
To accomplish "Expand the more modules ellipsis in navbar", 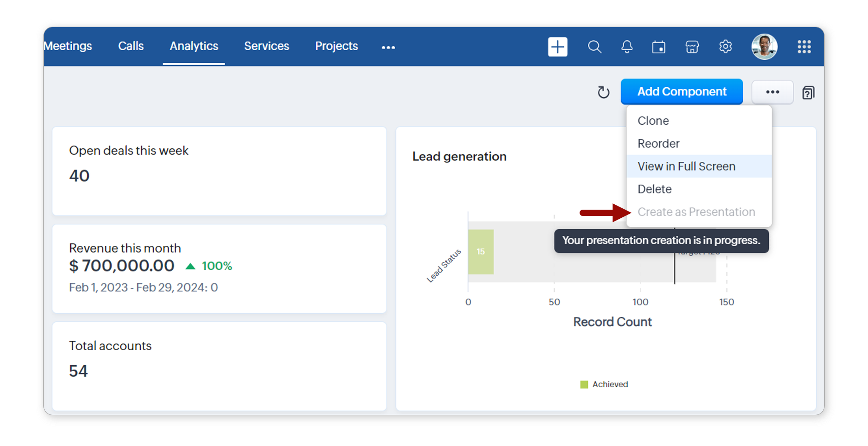I will (x=388, y=47).
